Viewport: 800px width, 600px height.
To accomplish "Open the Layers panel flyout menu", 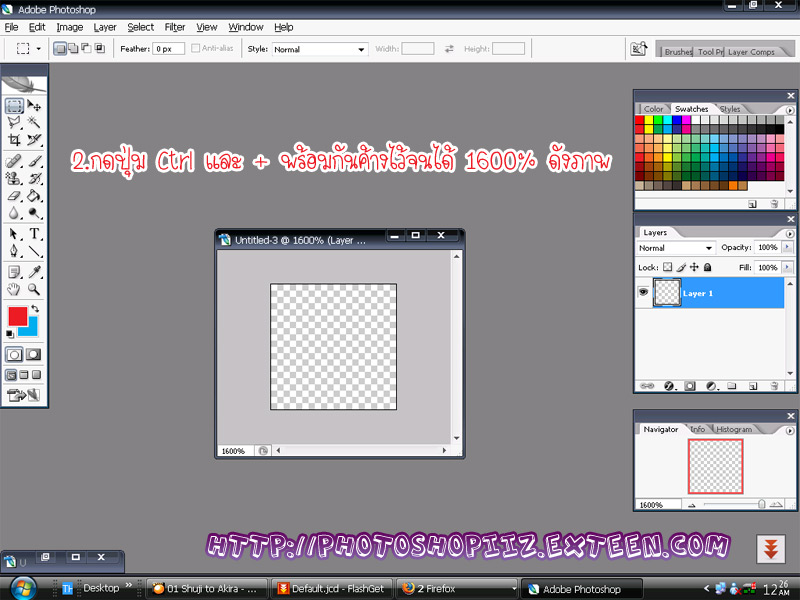I will (790, 233).
